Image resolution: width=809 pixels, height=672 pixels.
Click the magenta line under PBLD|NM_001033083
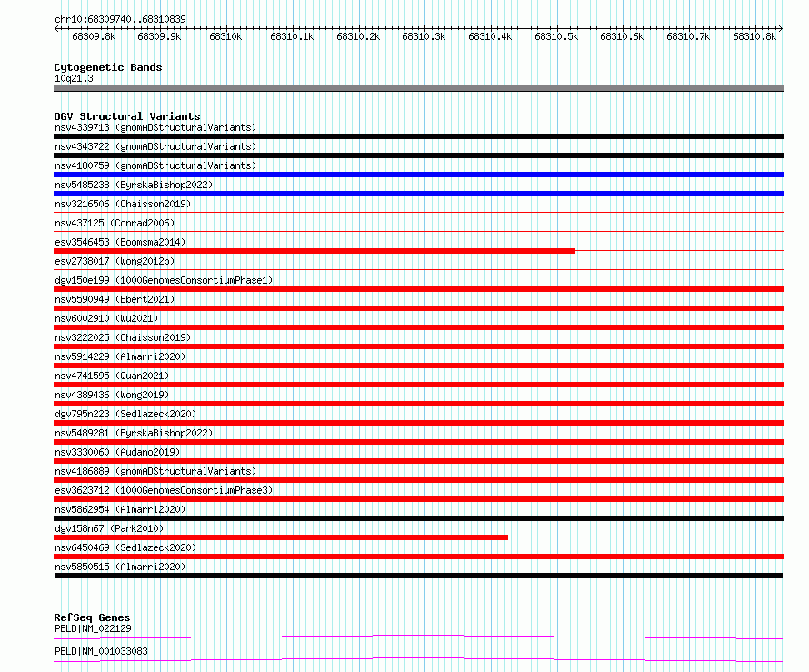418,659
